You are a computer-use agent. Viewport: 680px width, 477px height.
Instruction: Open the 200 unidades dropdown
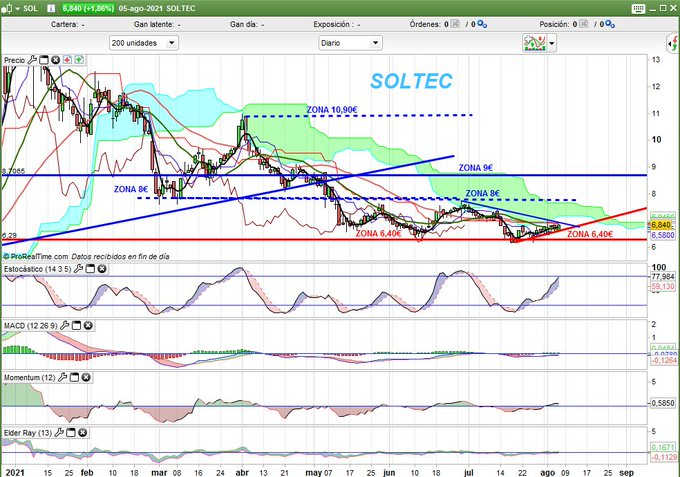tap(144, 43)
